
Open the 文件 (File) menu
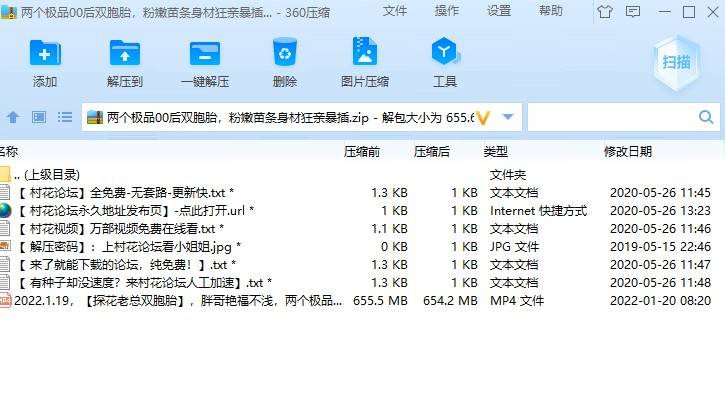coord(395,11)
